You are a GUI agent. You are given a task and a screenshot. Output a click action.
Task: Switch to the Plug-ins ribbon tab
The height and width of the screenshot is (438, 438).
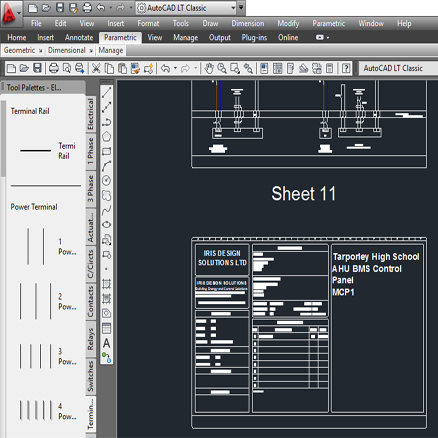pyautogui.click(x=254, y=37)
